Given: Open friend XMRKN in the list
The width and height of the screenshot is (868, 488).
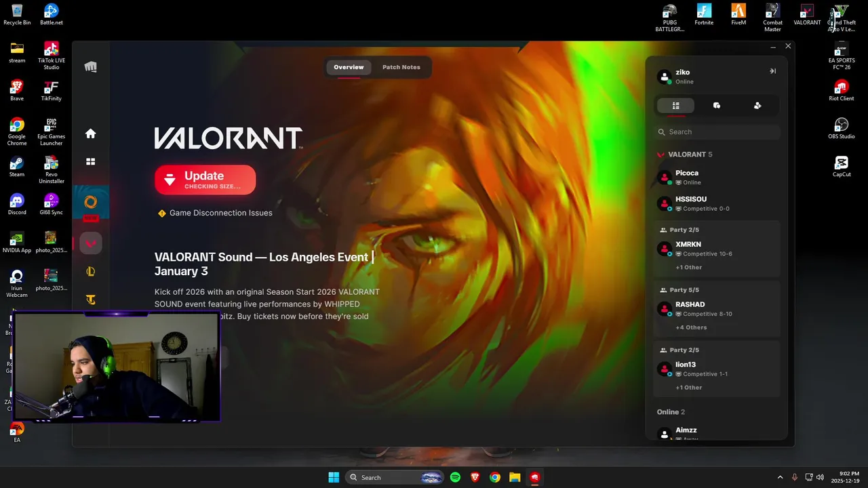Looking at the screenshot, I should pyautogui.click(x=717, y=249).
